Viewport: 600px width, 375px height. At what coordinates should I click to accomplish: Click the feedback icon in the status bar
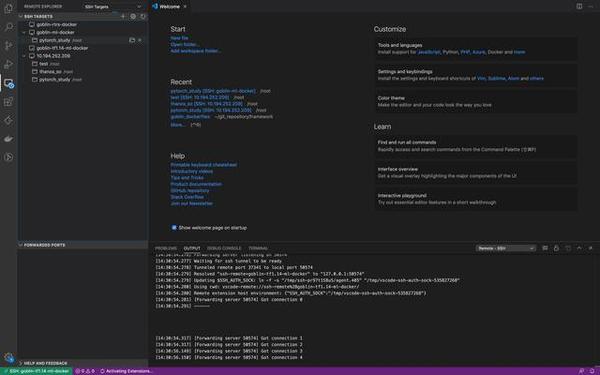coord(581,371)
